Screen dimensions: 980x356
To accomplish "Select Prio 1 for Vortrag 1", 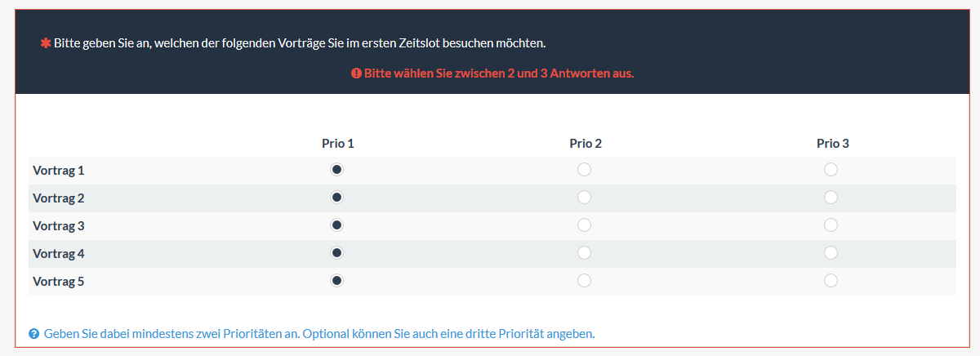I will coord(337,170).
